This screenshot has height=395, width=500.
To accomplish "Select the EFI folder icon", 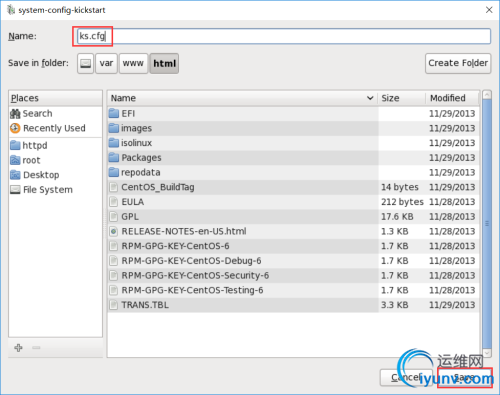I will [114, 114].
